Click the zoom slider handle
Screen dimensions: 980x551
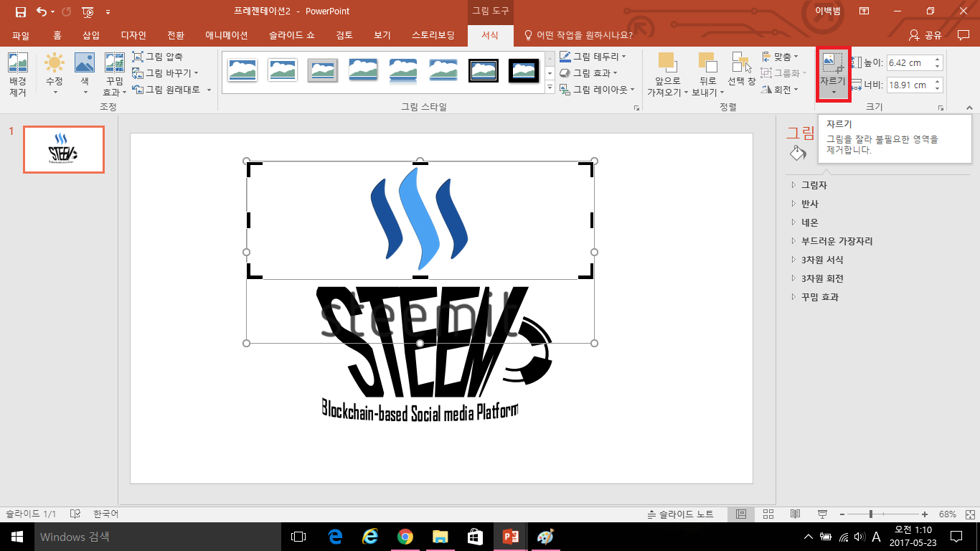(871, 514)
